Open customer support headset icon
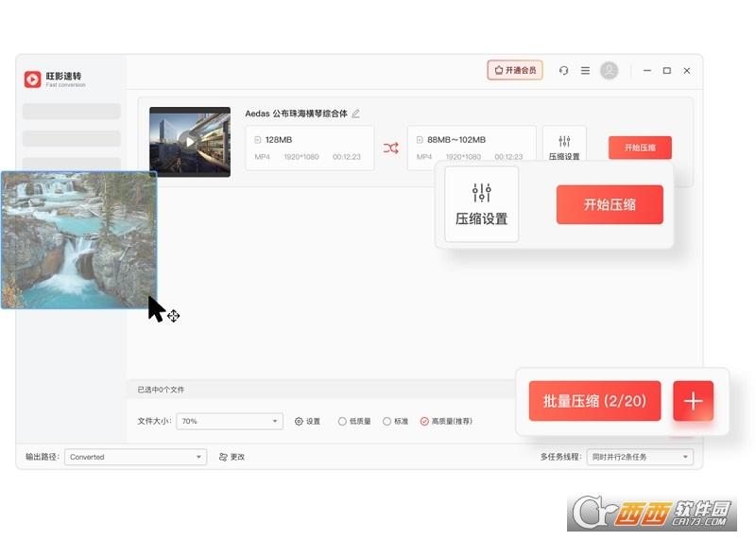This screenshot has height=541, width=756. pyautogui.click(x=564, y=71)
